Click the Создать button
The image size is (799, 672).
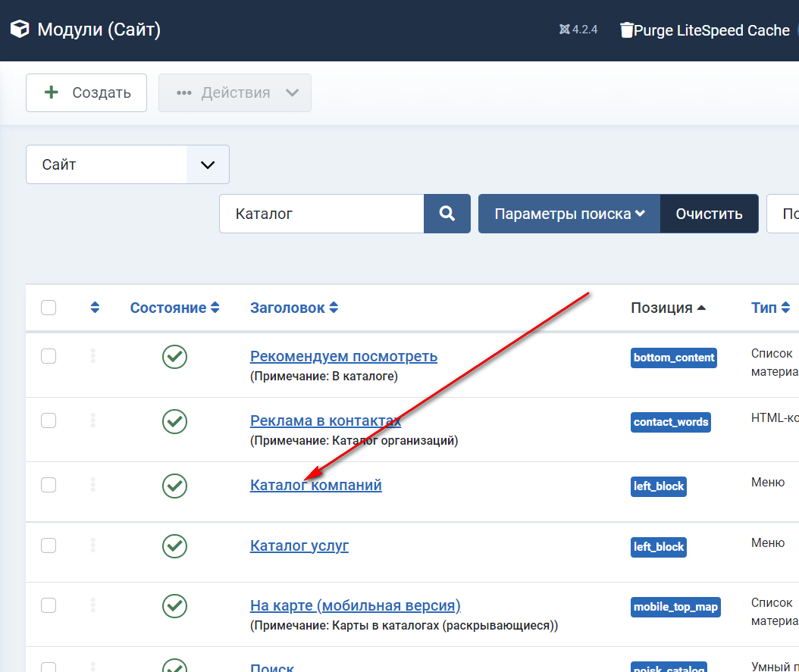[x=86, y=93]
